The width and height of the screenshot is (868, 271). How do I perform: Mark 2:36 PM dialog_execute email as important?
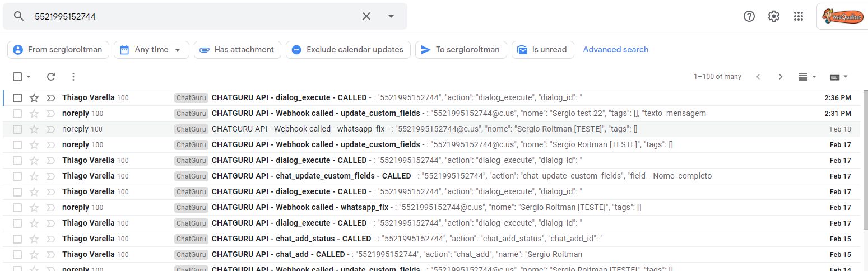click(x=50, y=98)
